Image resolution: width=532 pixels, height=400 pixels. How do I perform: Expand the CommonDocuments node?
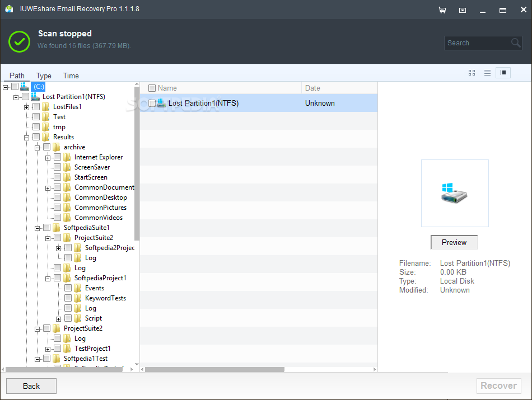point(48,188)
